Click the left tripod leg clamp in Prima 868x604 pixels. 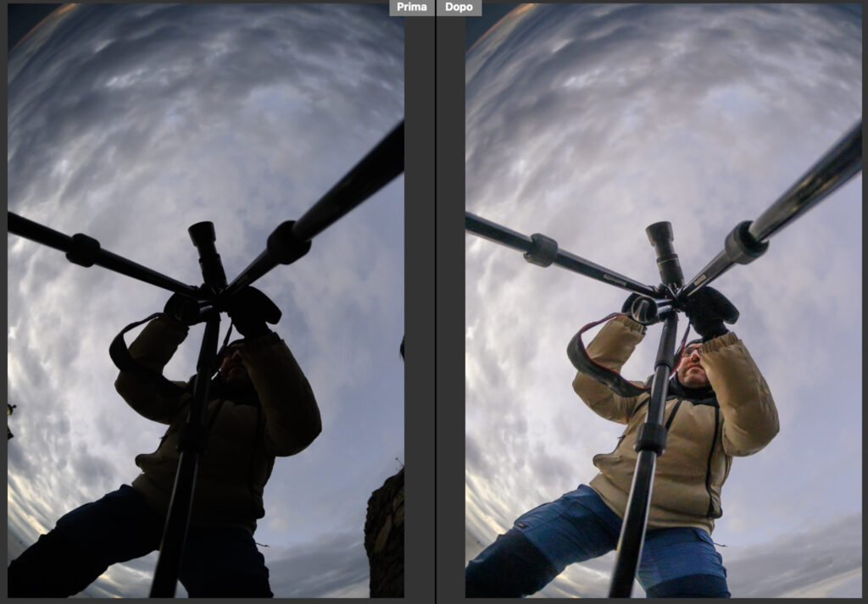coord(83,250)
